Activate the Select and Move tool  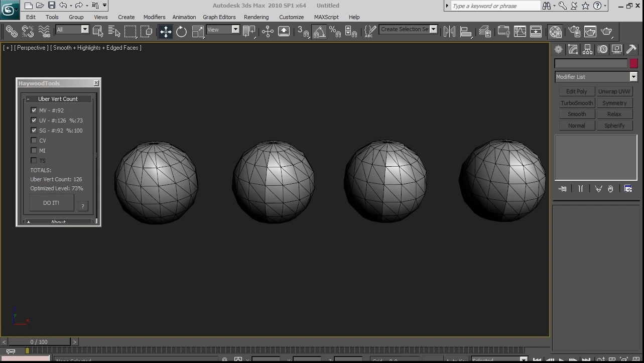(x=166, y=32)
